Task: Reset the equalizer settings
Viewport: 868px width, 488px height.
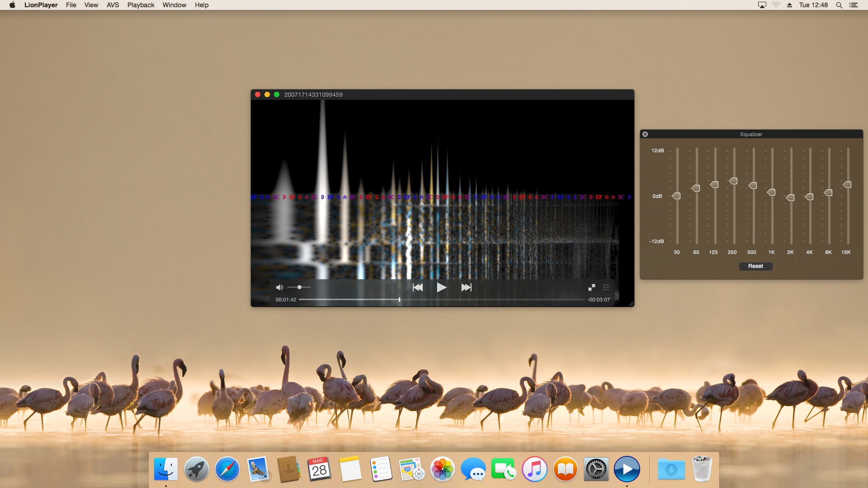Action: (x=755, y=266)
